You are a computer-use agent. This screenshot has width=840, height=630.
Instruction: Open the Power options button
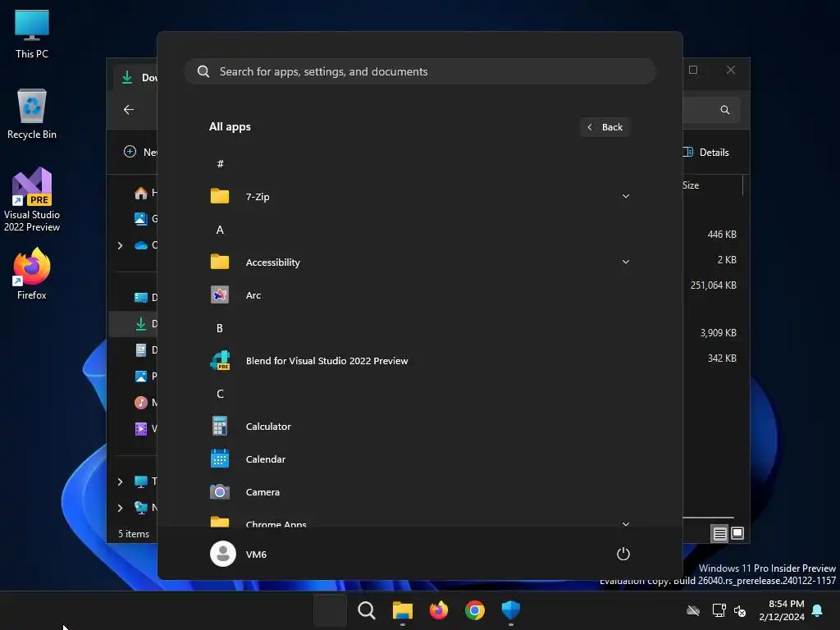[x=623, y=554]
